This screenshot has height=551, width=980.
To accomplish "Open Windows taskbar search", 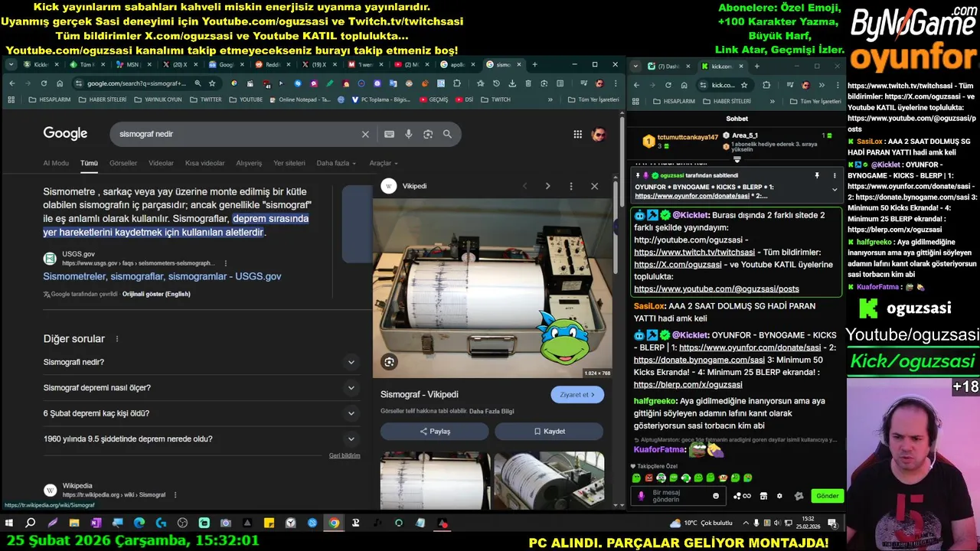I will point(31,523).
